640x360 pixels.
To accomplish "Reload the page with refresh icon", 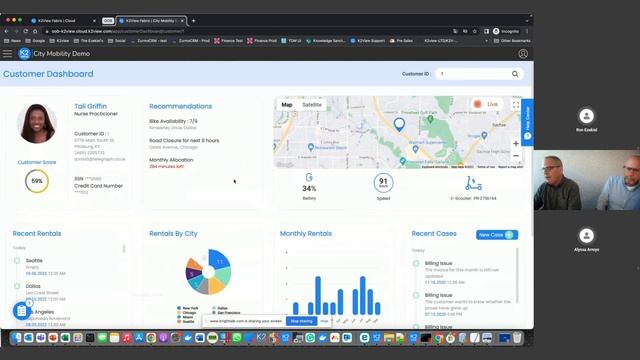I will tap(25, 31).
